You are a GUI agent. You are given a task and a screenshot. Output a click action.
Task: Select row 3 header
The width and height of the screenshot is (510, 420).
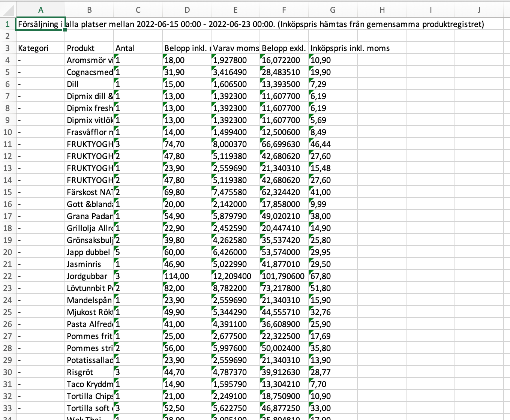[7, 48]
